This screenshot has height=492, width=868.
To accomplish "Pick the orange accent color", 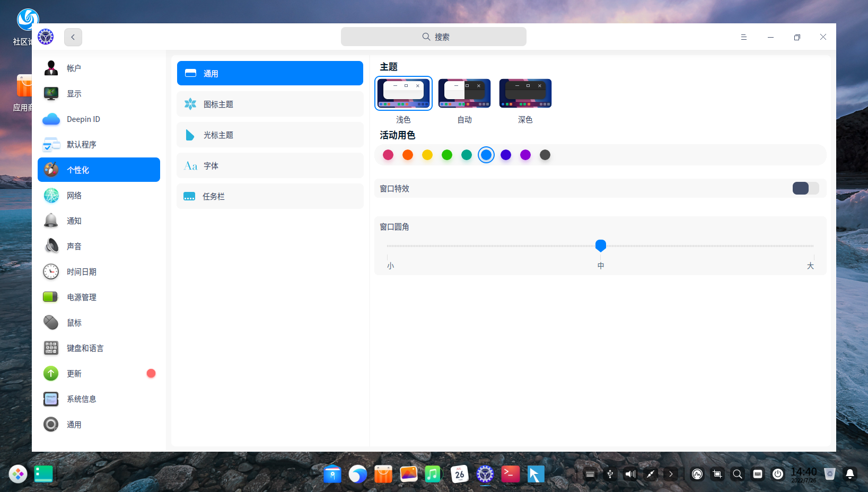I will (408, 155).
